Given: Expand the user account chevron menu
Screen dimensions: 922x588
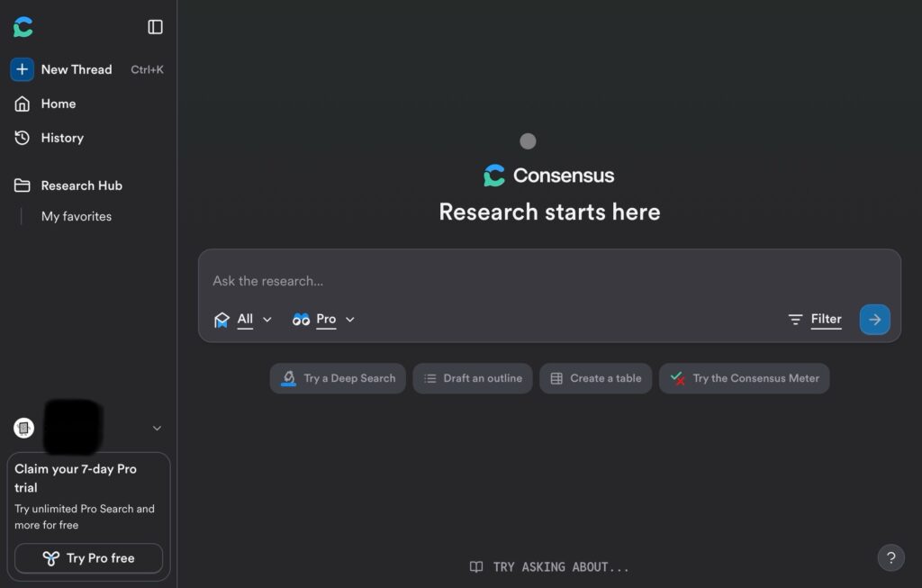Looking at the screenshot, I should click(157, 429).
